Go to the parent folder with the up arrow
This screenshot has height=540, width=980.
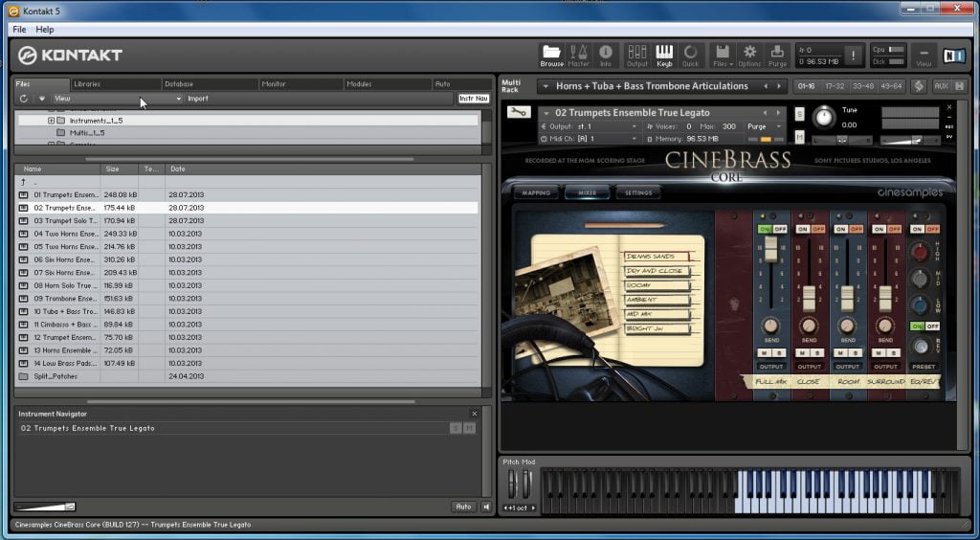23,182
